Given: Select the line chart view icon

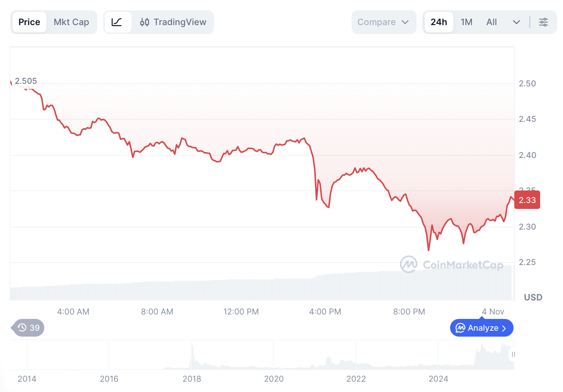Looking at the screenshot, I should click(117, 22).
